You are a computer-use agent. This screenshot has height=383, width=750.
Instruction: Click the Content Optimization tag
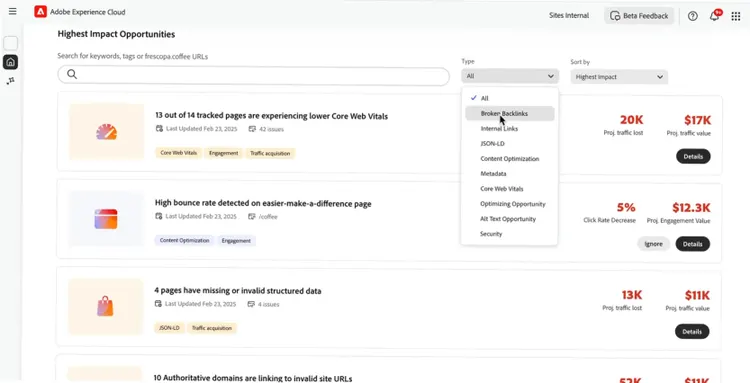pyautogui.click(x=185, y=241)
